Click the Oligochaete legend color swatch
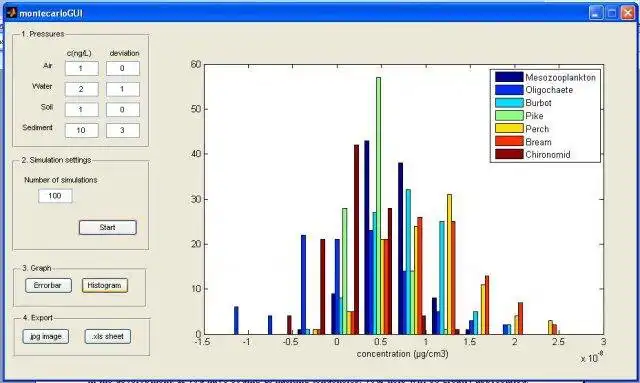Image resolution: width=640 pixels, height=383 pixels. (509, 90)
